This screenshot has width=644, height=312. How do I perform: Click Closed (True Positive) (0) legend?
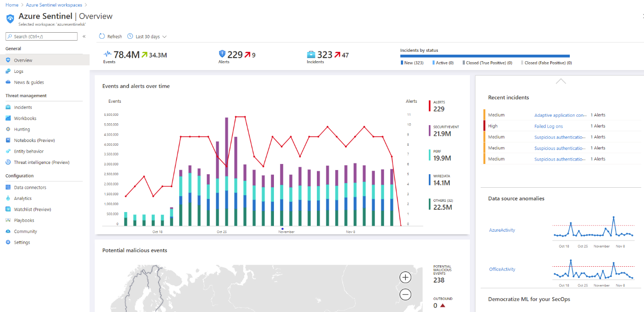[487, 63]
